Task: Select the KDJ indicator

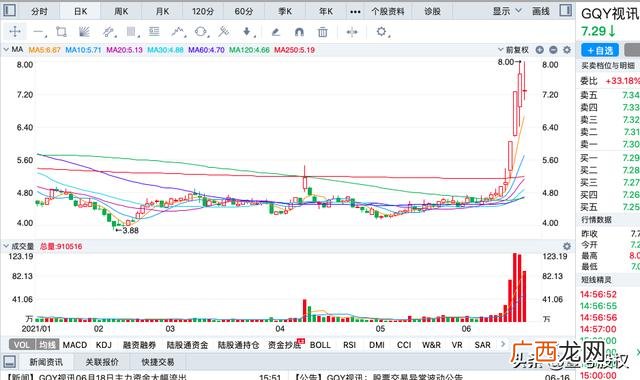Action: pos(104,345)
